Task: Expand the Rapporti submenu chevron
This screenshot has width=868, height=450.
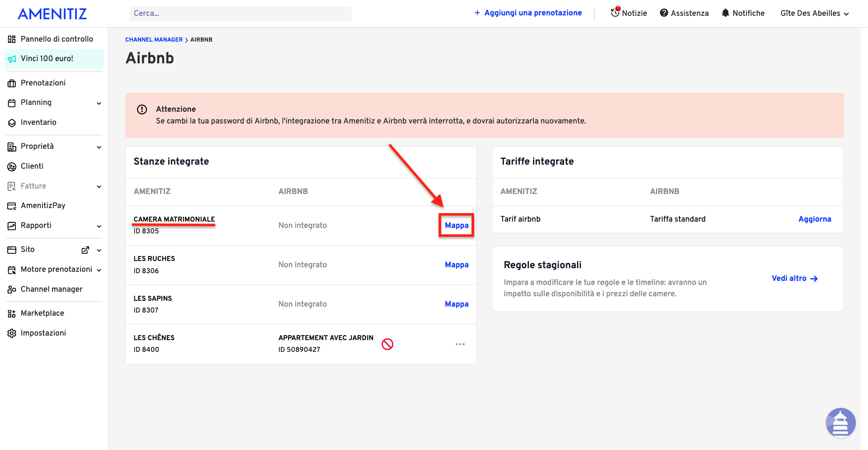Action: coord(99,226)
